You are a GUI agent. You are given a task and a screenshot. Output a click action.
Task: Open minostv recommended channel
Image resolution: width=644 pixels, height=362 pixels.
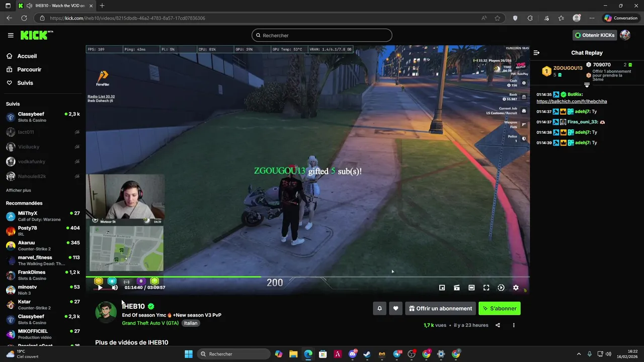click(43, 290)
